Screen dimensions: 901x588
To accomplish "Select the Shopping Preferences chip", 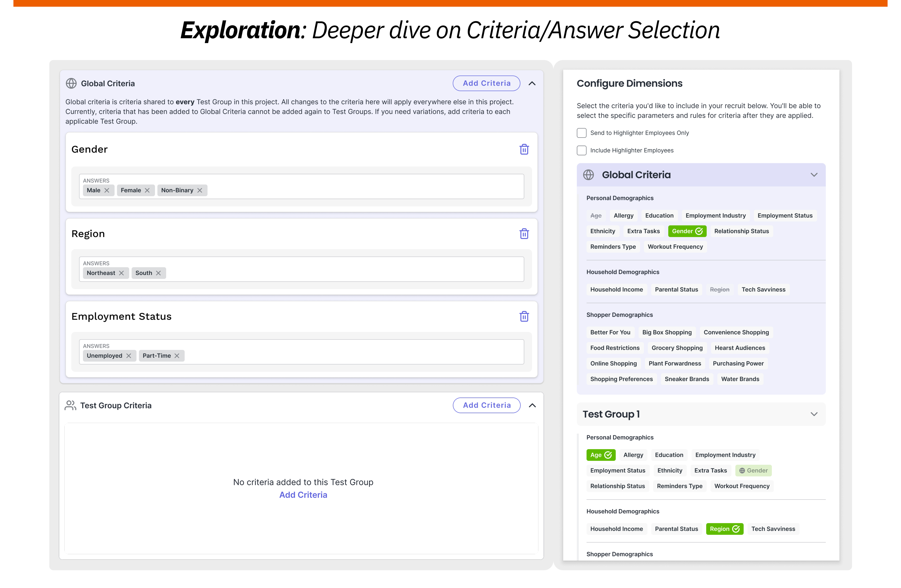I will (x=621, y=379).
